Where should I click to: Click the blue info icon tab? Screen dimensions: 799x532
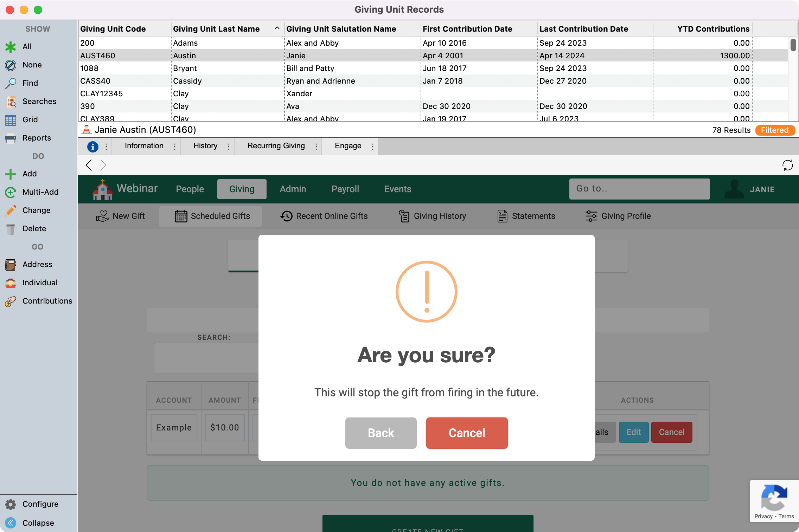pyautogui.click(x=92, y=147)
